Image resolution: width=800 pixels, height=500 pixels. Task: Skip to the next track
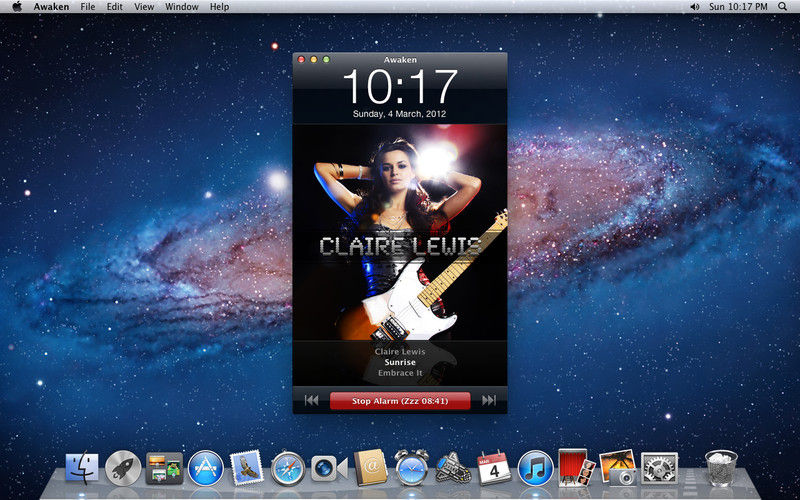click(489, 401)
